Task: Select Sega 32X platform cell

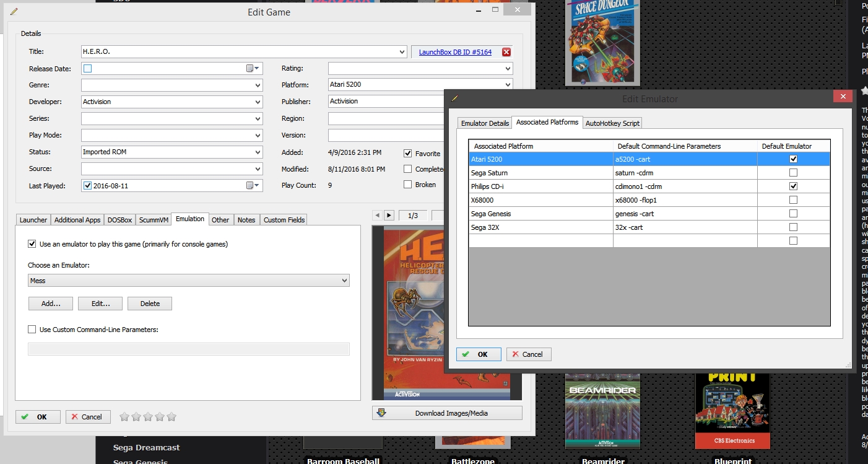Action: pyautogui.click(x=541, y=227)
